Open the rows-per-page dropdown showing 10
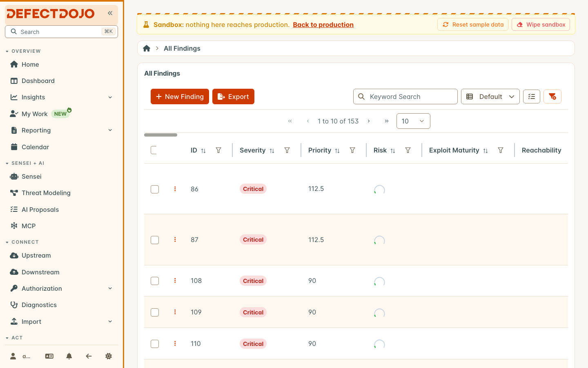 413,121
